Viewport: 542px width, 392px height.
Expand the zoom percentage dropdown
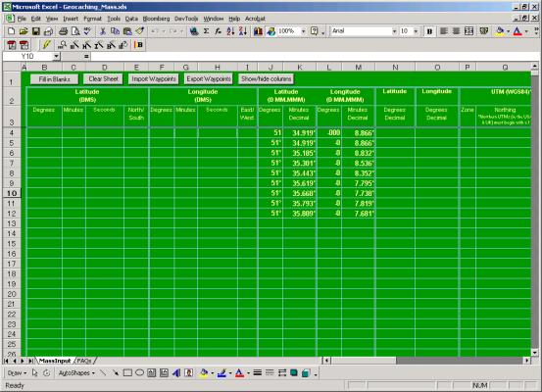coord(303,31)
